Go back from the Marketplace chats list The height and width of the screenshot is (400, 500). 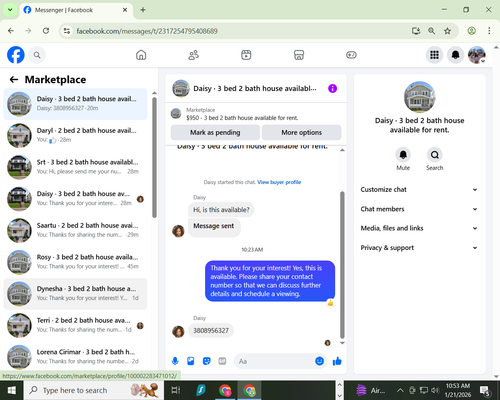click(14, 79)
